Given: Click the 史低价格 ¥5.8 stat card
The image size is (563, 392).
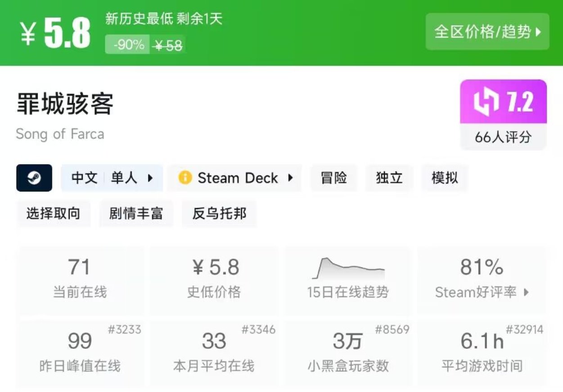Looking at the screenshot, I should coord(214,279).
